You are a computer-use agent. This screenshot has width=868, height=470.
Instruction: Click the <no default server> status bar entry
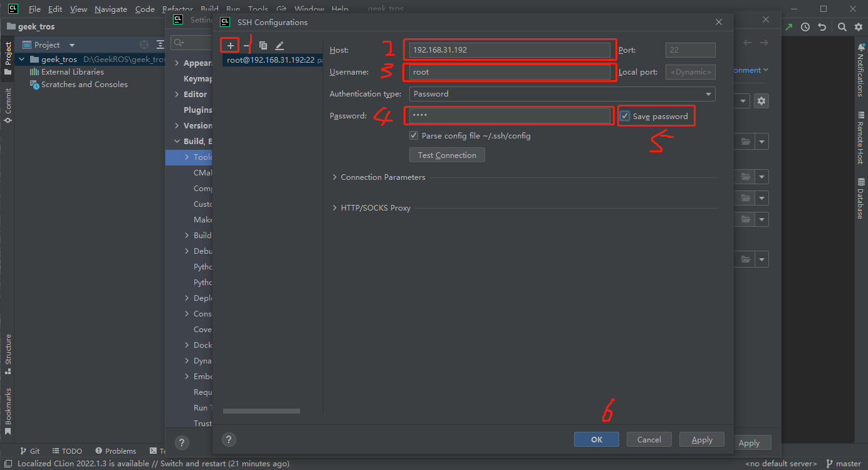(782, 464)
